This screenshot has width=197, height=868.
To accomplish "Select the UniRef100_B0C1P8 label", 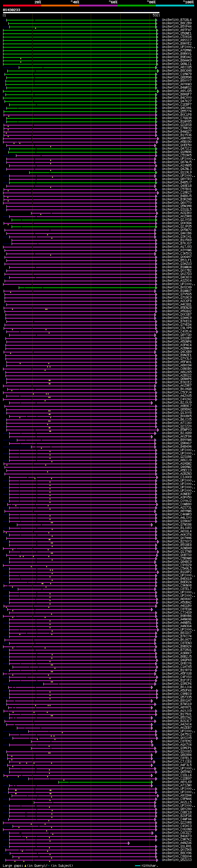I will point(177,115).
